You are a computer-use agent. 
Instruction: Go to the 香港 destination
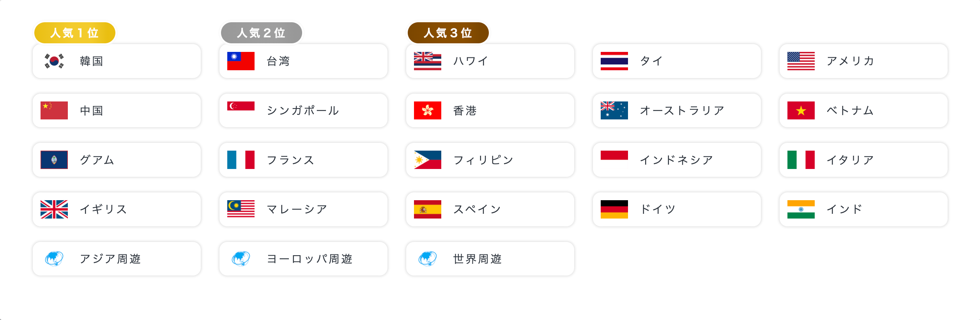[x=490, y=110]
